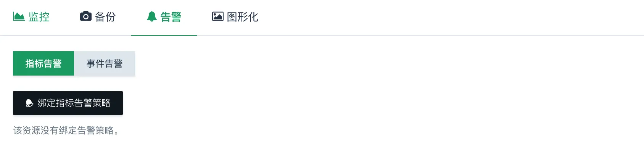Select the gray 事件告警 segment button
The width and height of the screenshot is (644, 158).
pos(105,63)
